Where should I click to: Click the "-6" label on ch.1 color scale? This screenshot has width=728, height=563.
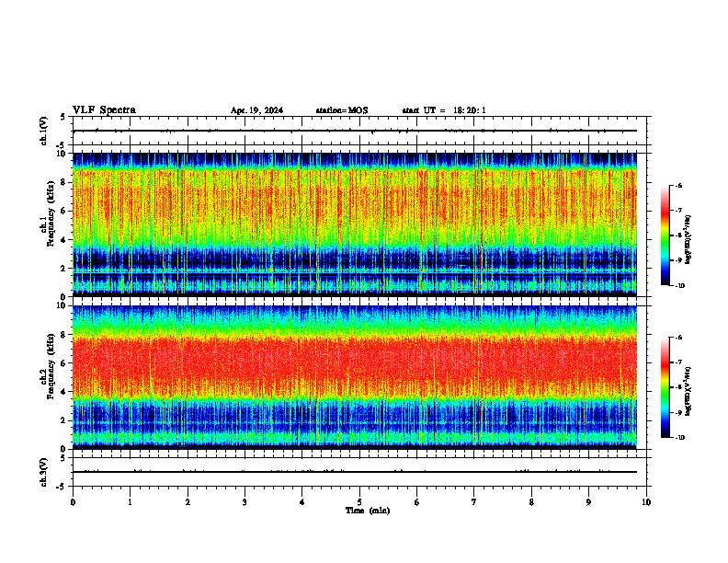(679, 186)
